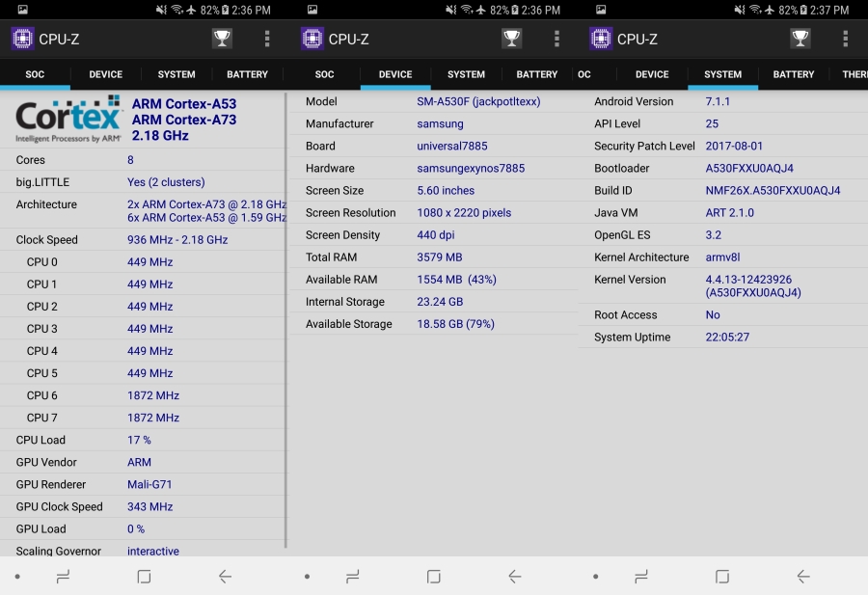868x595 pixels.
Task: Switch to the BATTERY tab on the Device screen
Action: coord(537,74)
